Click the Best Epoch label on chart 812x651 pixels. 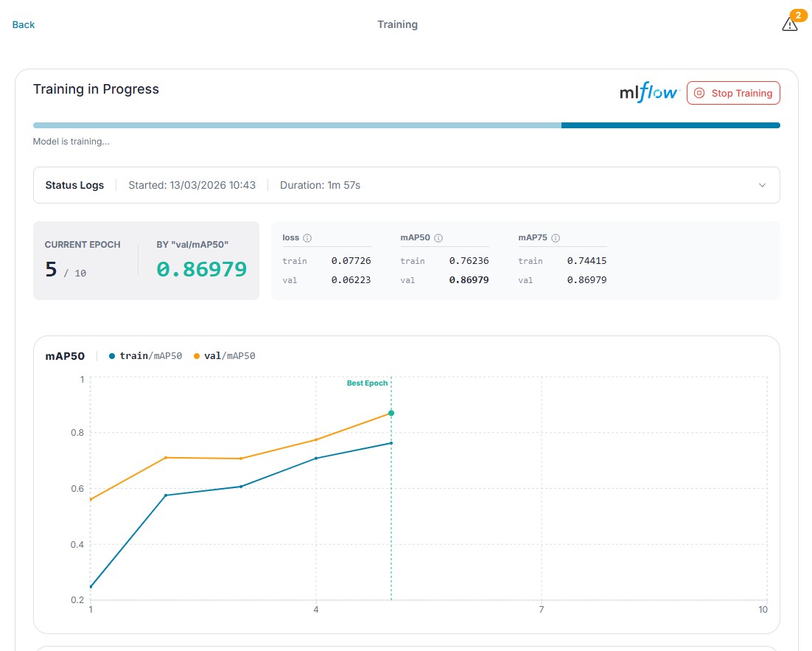pos(367,383)
